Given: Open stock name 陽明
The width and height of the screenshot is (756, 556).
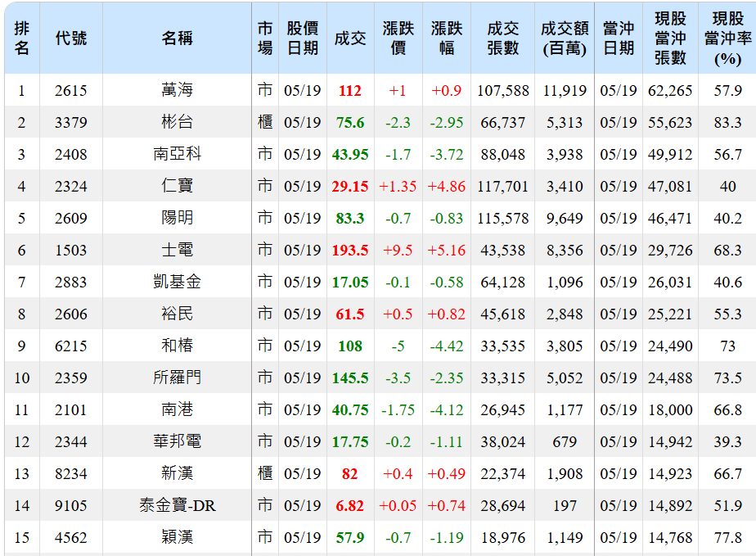Looking at the screenshot, I should (x=177, y=218).
